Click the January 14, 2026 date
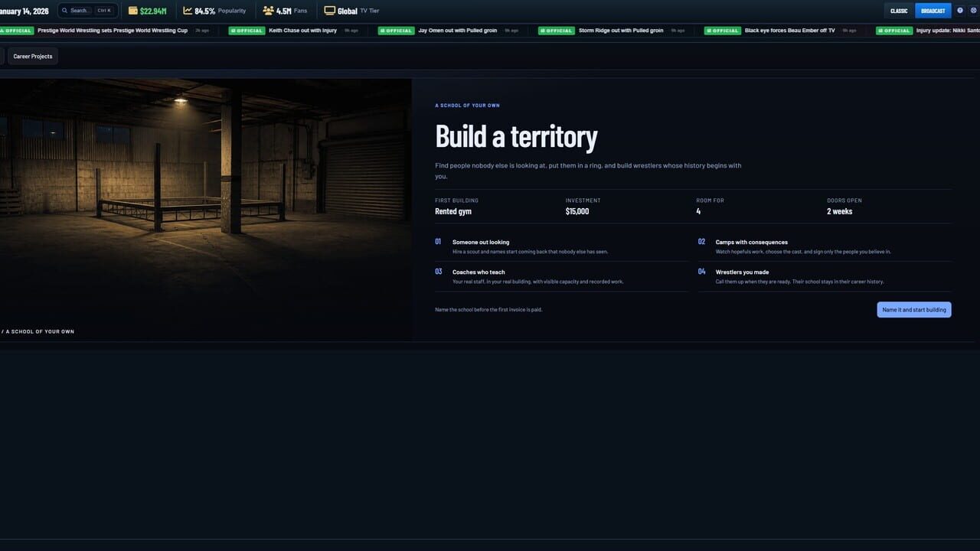The height and width of the screenshot is (551, 980). click(24, 11)
